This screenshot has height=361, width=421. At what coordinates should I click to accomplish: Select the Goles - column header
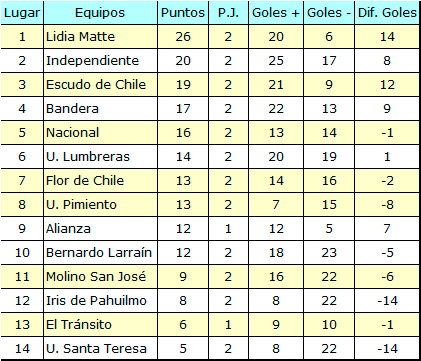click(x=329, y=13)
